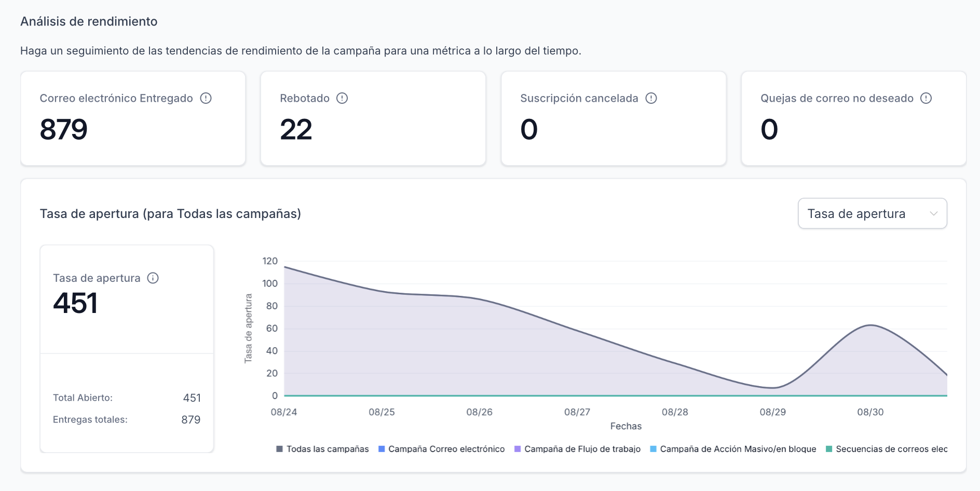Toggle Secuencias de correos legend item
Screen dimensions: 980x491
click(887, 449)
